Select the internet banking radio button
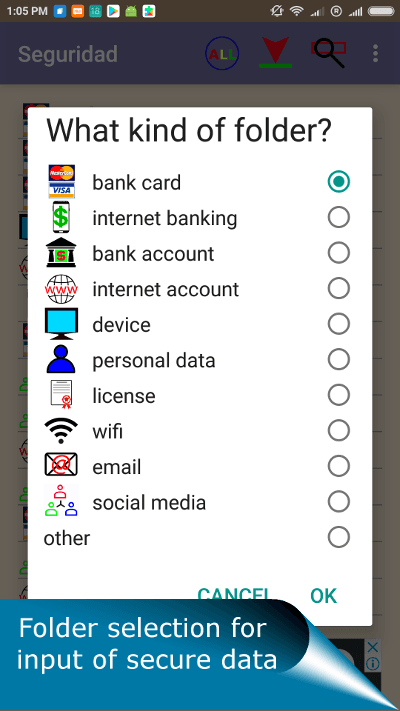400x711 pixels. coord(339,217)
